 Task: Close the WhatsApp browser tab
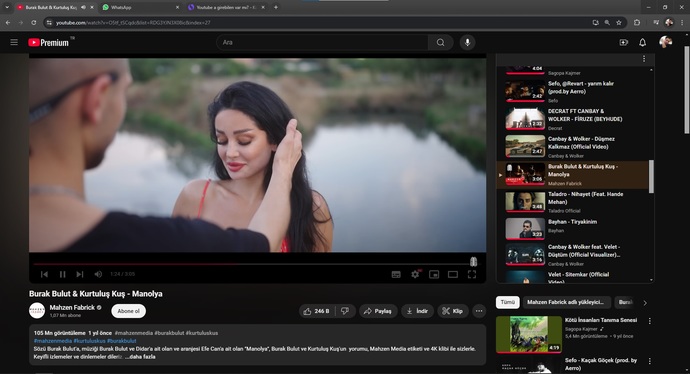coord(177,7)
